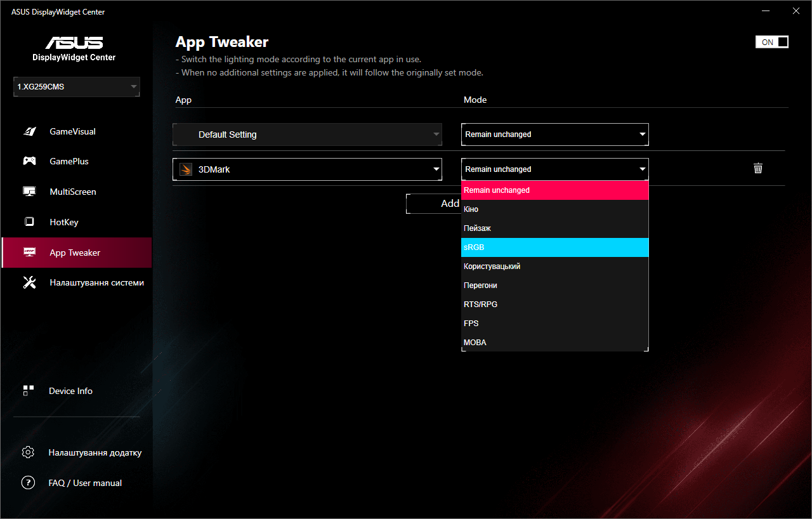The width and height of the screenshot is (812, 519).
Task: Open Налаштування системи section
Action: click(77, 283)
